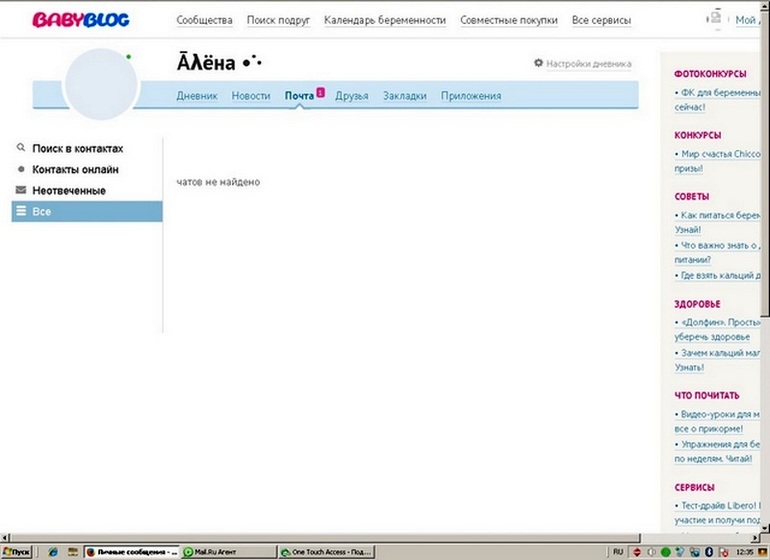
Task: Click the online dot beside Контакты онлайн
Action: click(20, 170)
